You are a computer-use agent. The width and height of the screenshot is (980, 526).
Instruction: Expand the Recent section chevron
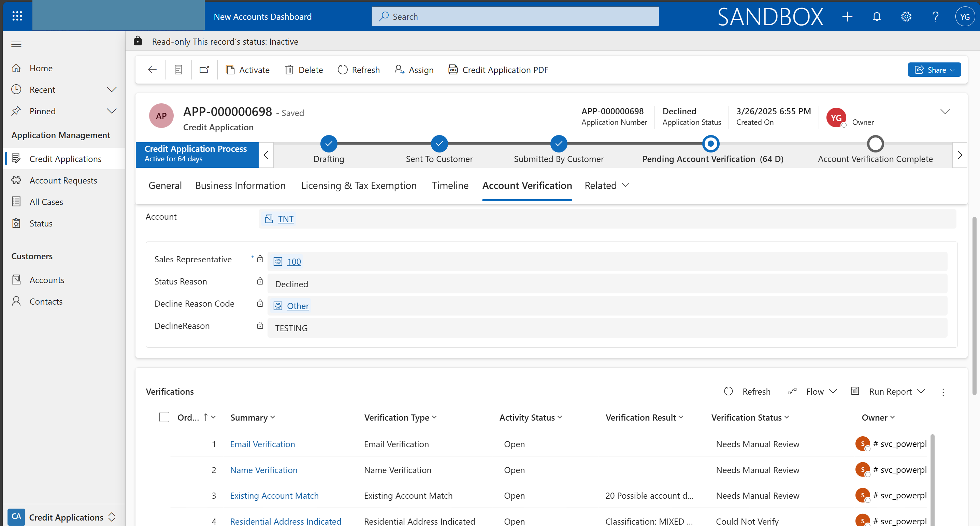tap(112, 89)
